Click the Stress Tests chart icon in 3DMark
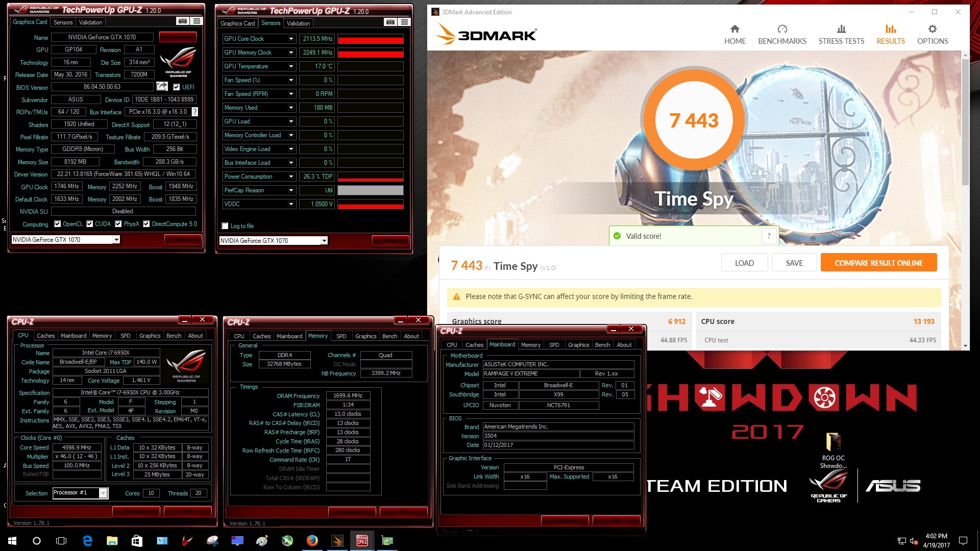 click(841, 29)
